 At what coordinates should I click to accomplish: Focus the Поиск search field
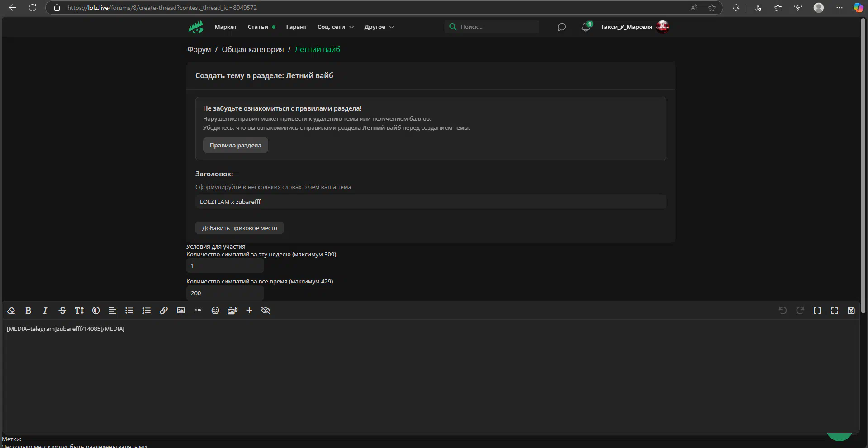pos(492,27)
